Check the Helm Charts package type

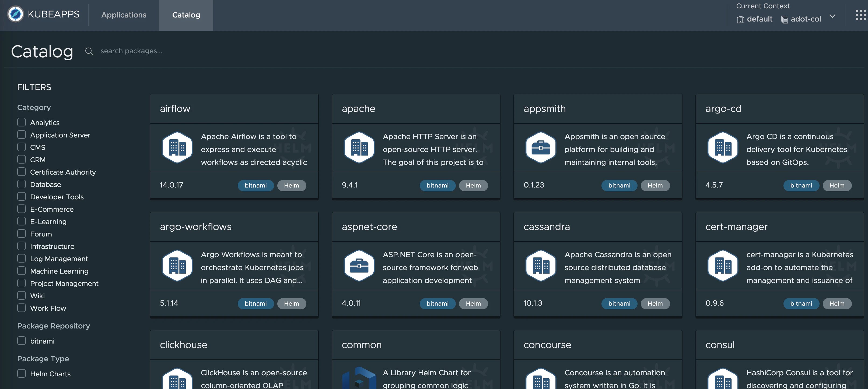click(22, 373)
